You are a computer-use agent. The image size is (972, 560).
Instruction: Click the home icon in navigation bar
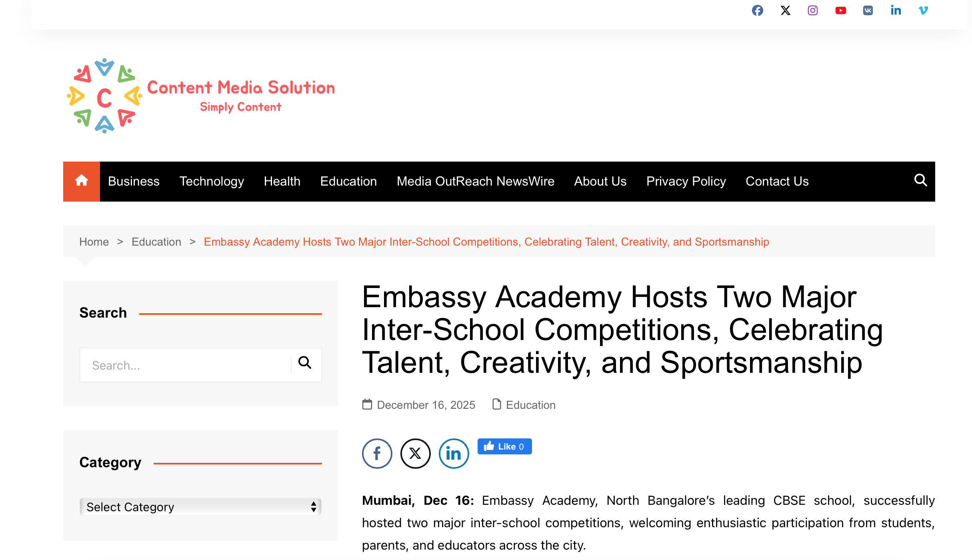[x=82, y=181]
